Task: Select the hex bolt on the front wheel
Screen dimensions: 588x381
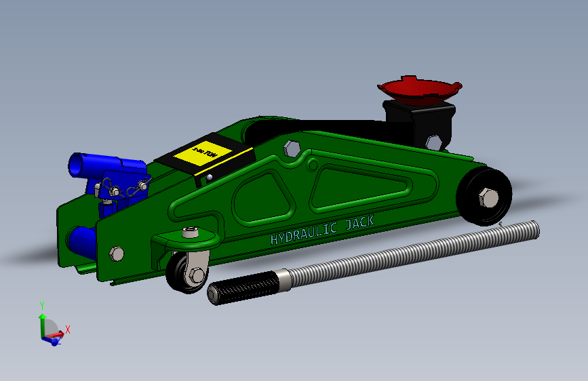Action: pos(489,198)
